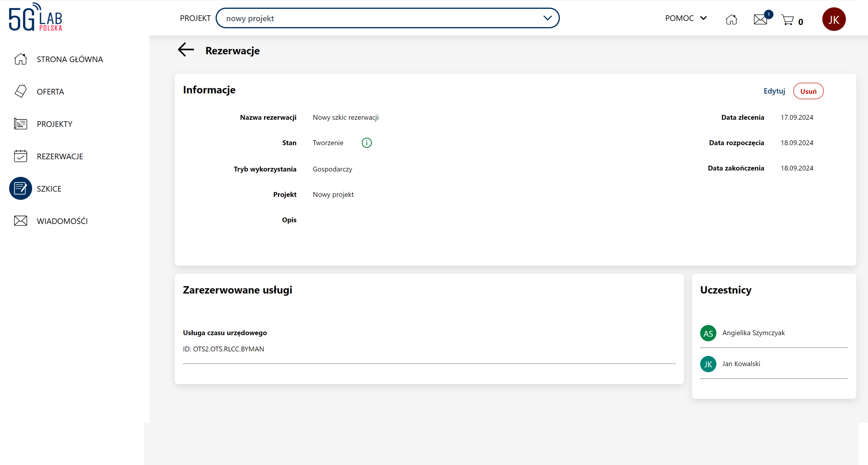The width and height of the screenshot is (868, 465).
Task: Open the POMOC help dropdown
Action: tap(686, 18)
